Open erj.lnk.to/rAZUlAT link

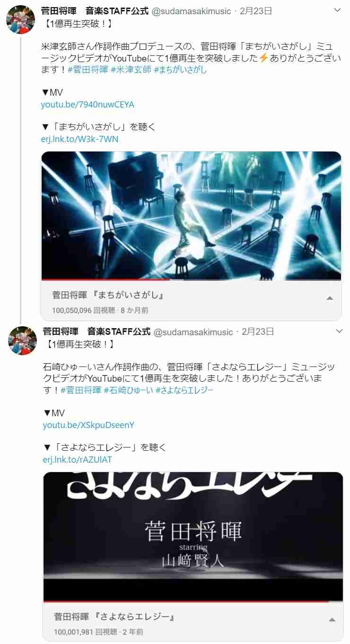(x=77, y=459)
